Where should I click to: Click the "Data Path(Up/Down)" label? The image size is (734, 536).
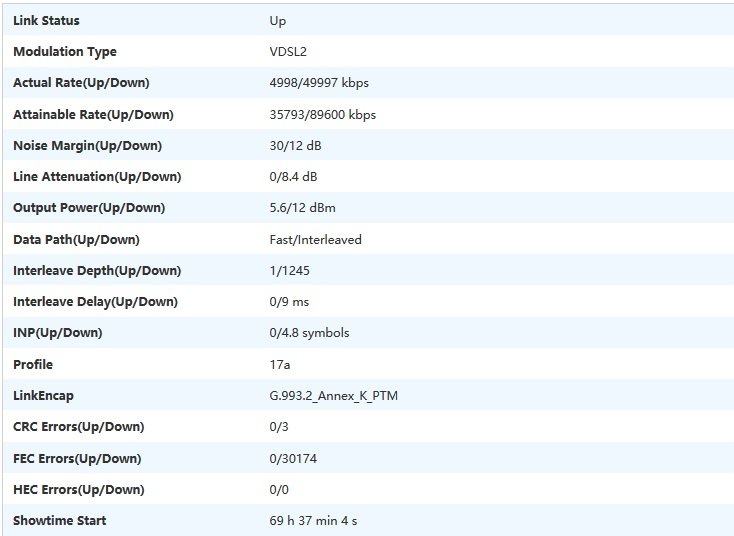pos(76,240)
